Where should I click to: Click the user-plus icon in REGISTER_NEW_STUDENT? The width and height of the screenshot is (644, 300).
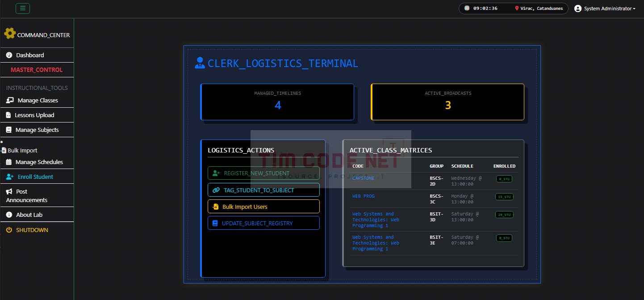pyautogui.click(x=217, y=173)
